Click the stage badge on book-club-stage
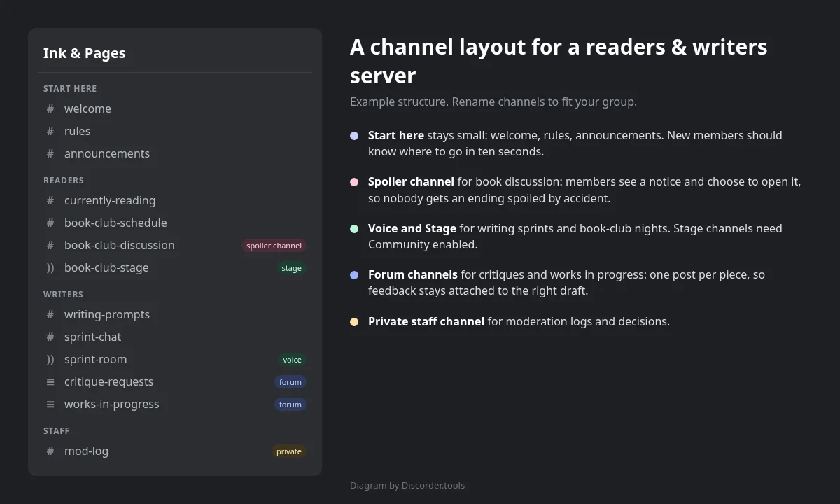 [291, 268]
